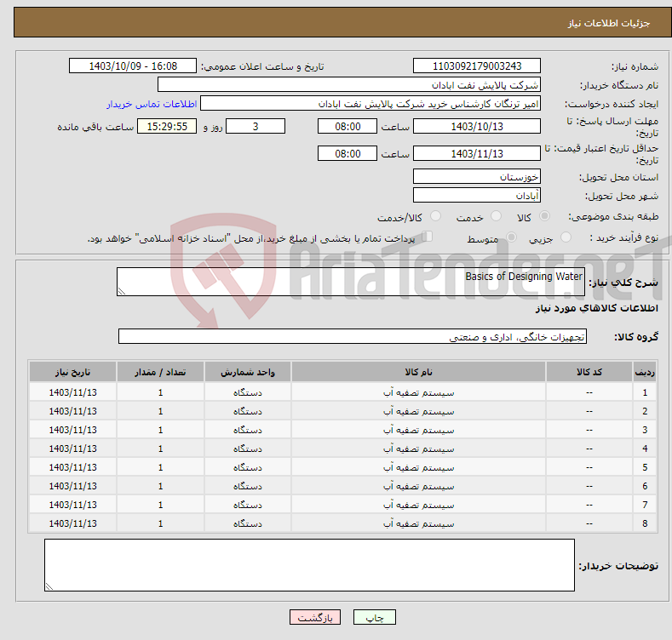Click the بازگشت back button
This screenshot has width=672, height=640.
(315, 617)
